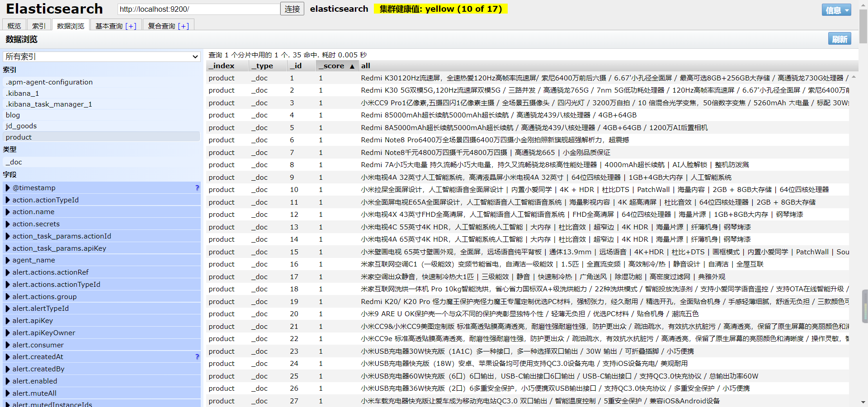The height and width of the screenshot is (407, 868).
Task: Select the blog index
Action: 102,115
